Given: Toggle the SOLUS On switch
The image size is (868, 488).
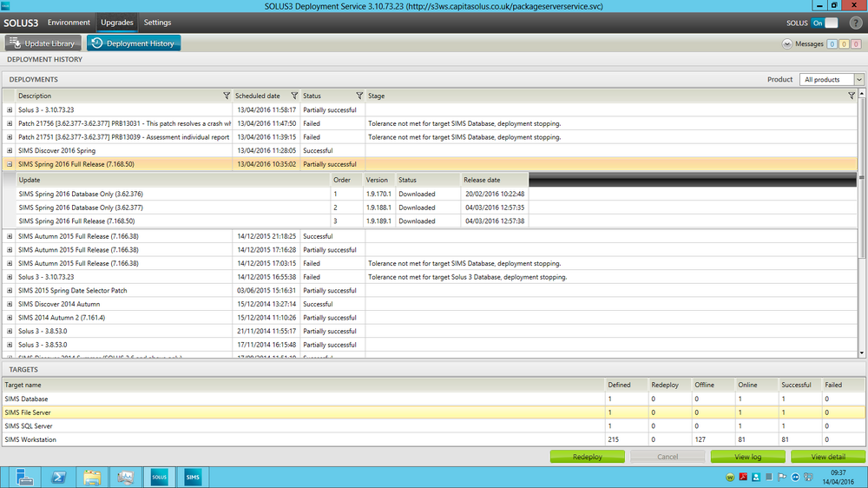Looking at the screenshot, I should click(825, 23).
